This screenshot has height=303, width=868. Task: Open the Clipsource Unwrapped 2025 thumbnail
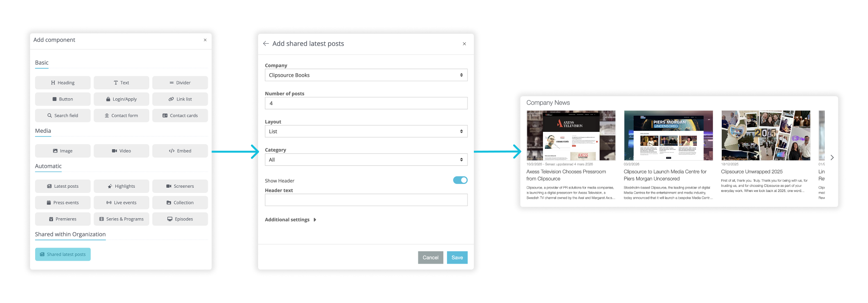(x=765, y=136)
